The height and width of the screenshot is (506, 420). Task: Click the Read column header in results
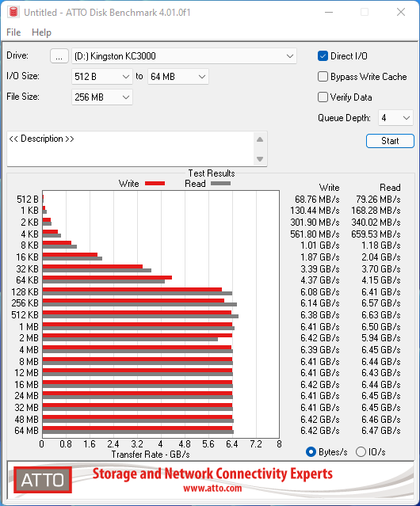pyautogui.click(x=390, y=188)
